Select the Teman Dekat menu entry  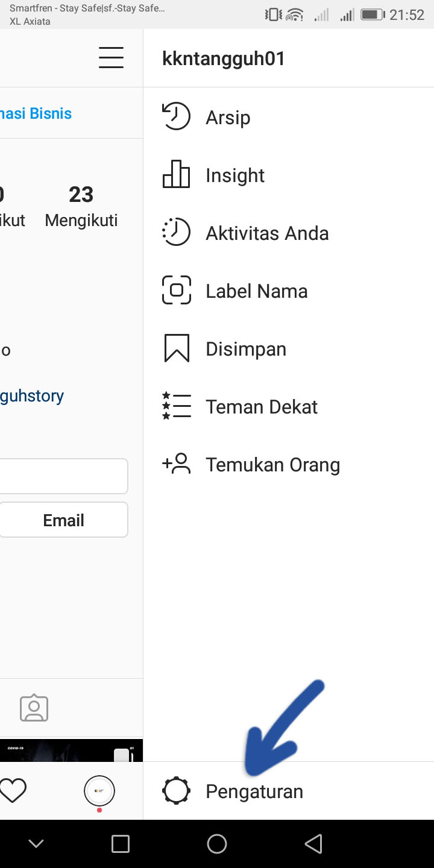click(261, 406)
